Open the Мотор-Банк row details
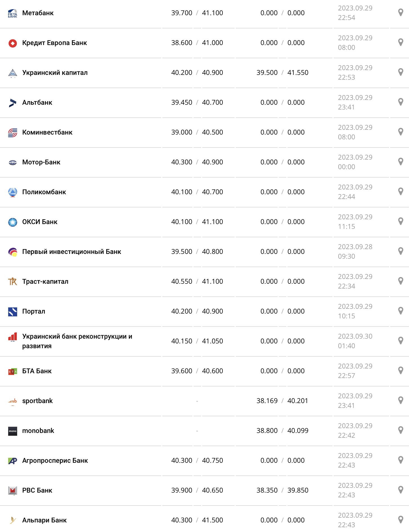 (41, 162)
